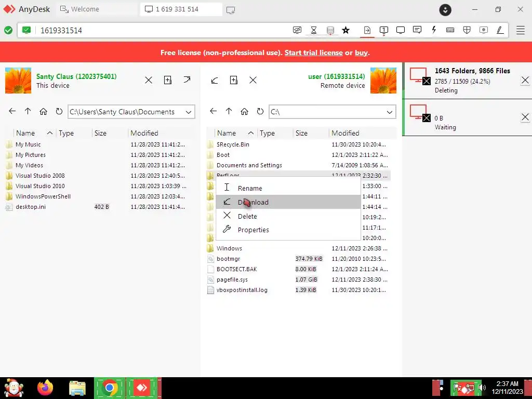Open Chrome from the taskbar
The height and width of the screenshot is (399, 532).
pyautogui.click(x=109, y=388)
